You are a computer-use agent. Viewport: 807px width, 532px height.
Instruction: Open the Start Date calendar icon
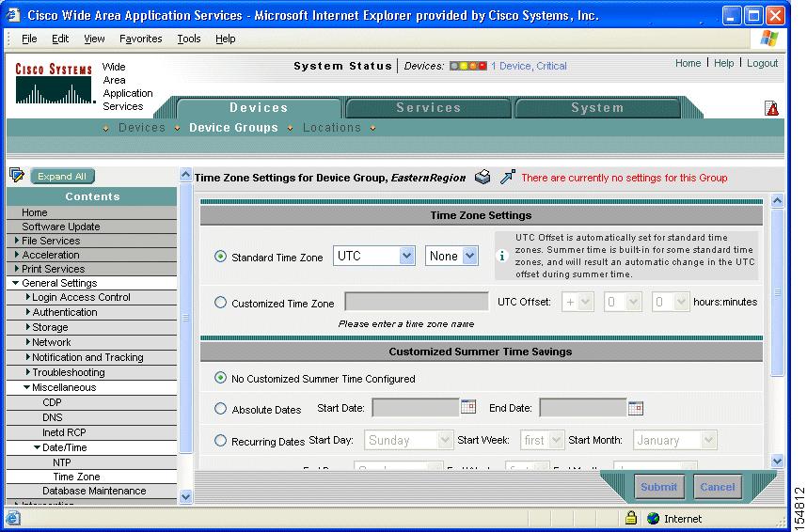pyautogui.click(x=467, y=406)
